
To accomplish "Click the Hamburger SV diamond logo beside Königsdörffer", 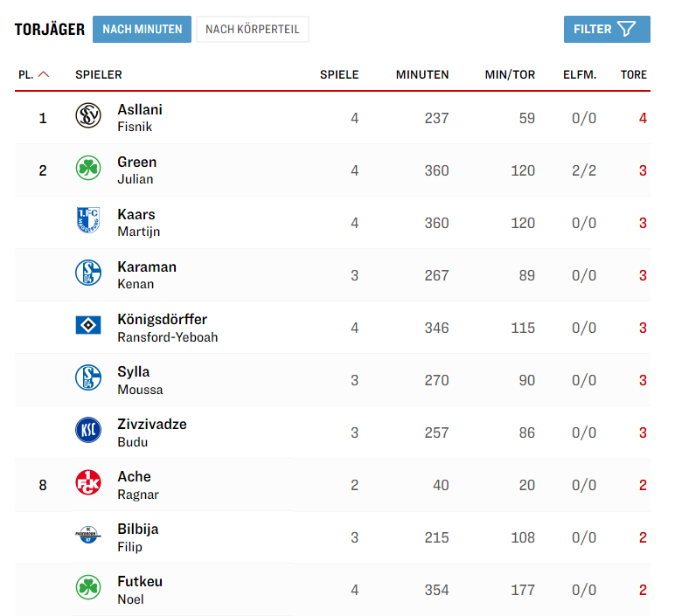I will [88, 326].
